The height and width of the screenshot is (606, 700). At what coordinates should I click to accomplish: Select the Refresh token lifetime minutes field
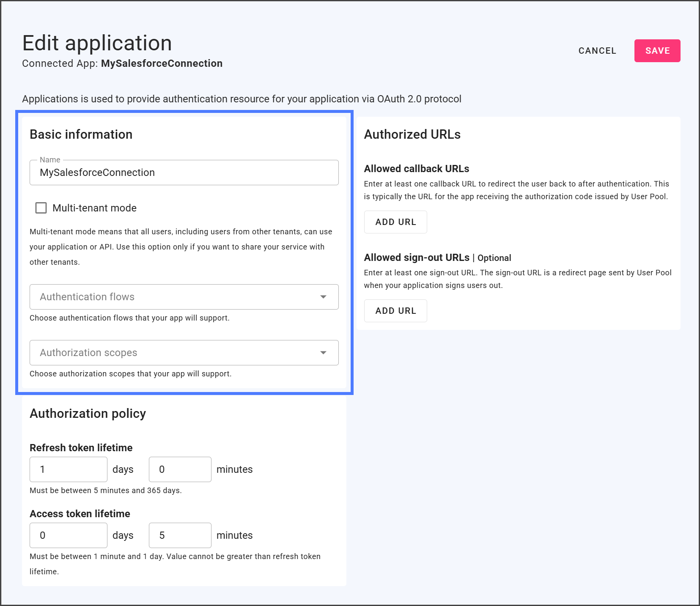tap(180, 469)
